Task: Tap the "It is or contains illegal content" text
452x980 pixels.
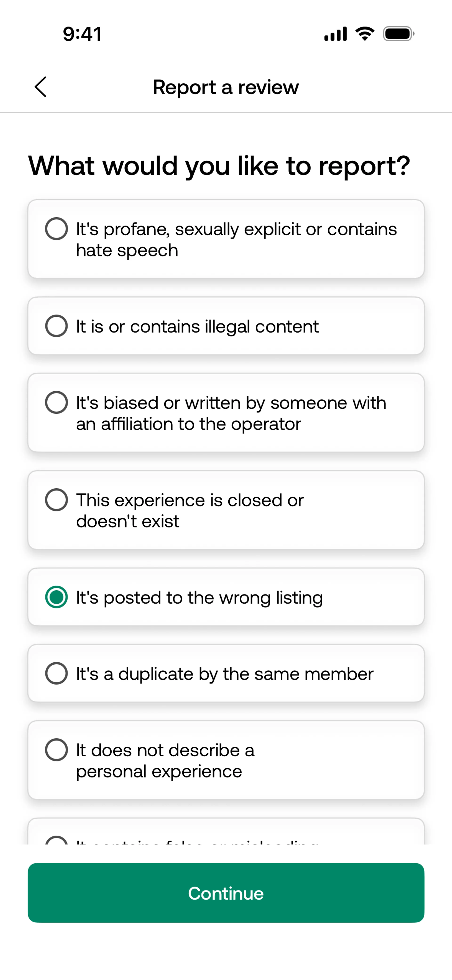Action: point(197,326)
